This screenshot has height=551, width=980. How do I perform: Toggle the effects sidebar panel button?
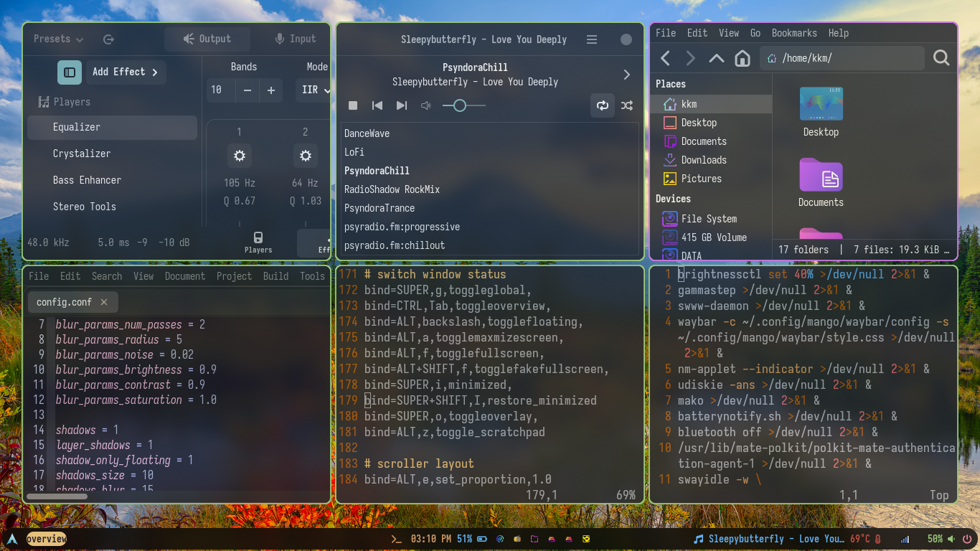70,72
